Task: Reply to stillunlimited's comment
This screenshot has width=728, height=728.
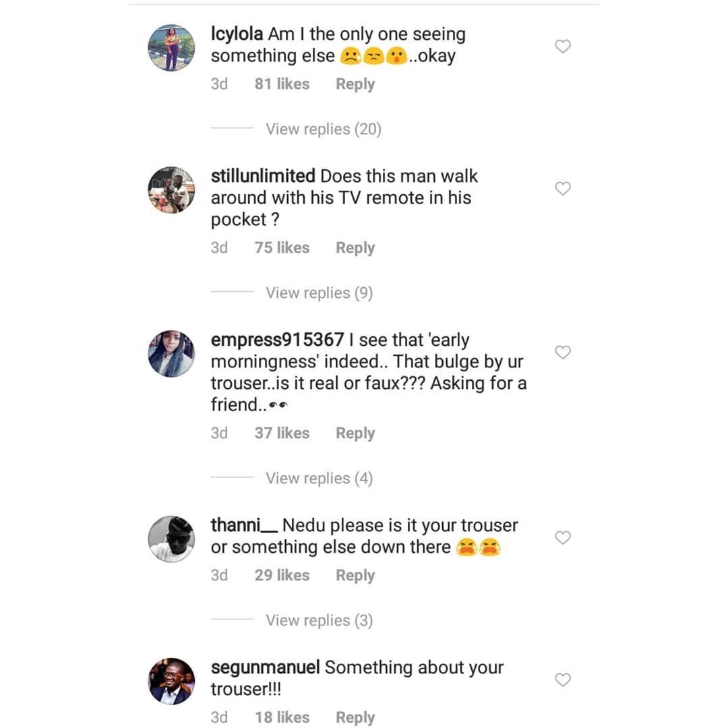Action: tap(355, 248)
